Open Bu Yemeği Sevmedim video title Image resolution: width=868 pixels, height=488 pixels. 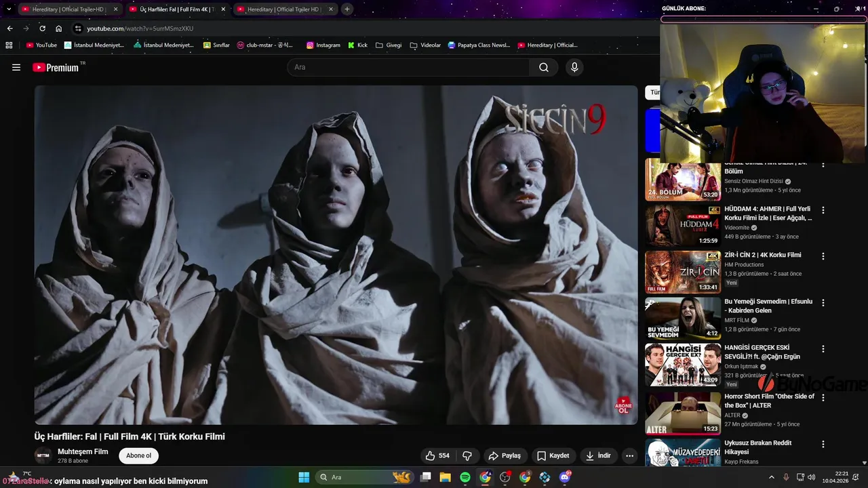pos(768,306)
